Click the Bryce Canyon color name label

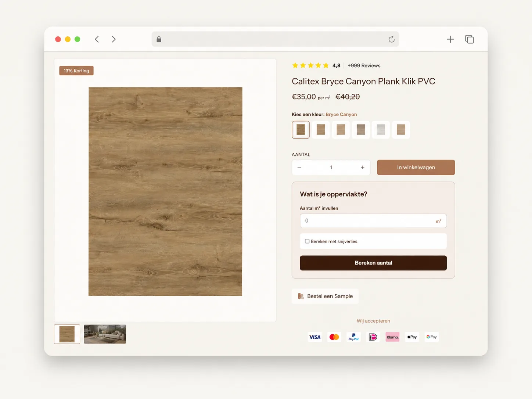click(x=341, y=114)
